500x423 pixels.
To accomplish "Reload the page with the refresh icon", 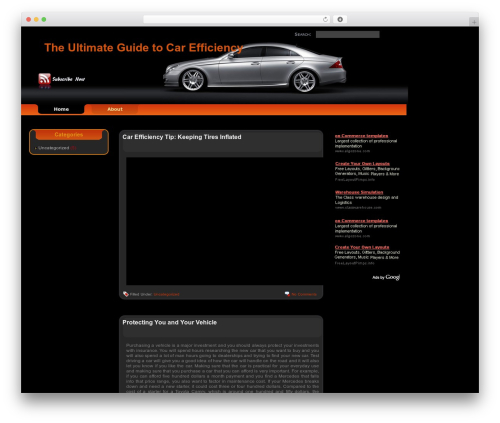I will click(x=325, y=19).
